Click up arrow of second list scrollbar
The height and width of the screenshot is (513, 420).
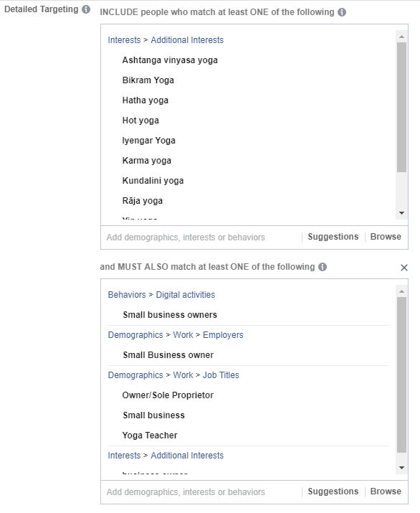[x=401, y=291]
